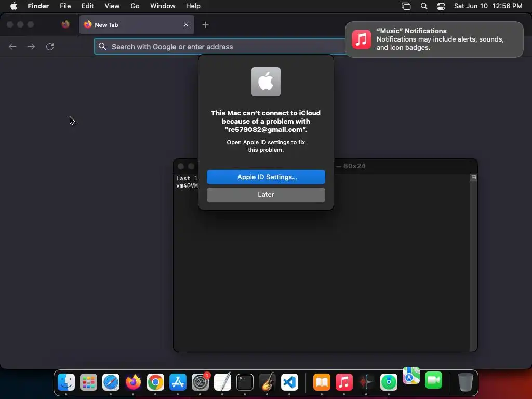Open Launchpad from the dock
The height and width of the screenshot is (399, 532).
[88, 382]
